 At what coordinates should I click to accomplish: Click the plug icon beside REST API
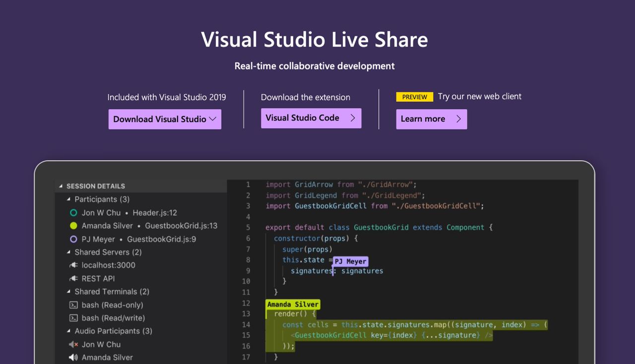tap(73, 279)
